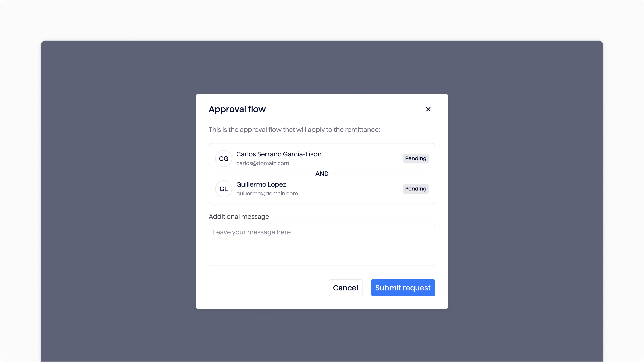Select Guillermo López name
This screenshot has width=644, height=362.
pyautogui.click(x=261, y=184)
